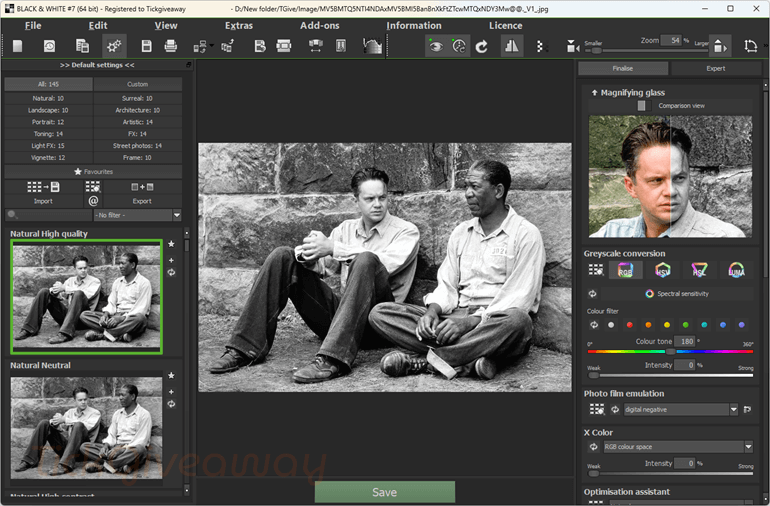Click the crop-rotate icon at toolbar end

750,46
